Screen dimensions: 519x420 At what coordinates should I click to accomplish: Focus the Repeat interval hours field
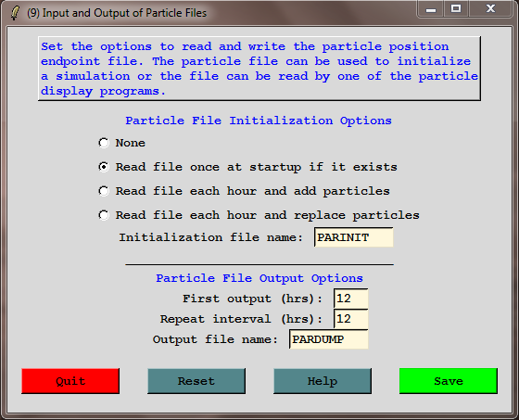pos(351,319)
